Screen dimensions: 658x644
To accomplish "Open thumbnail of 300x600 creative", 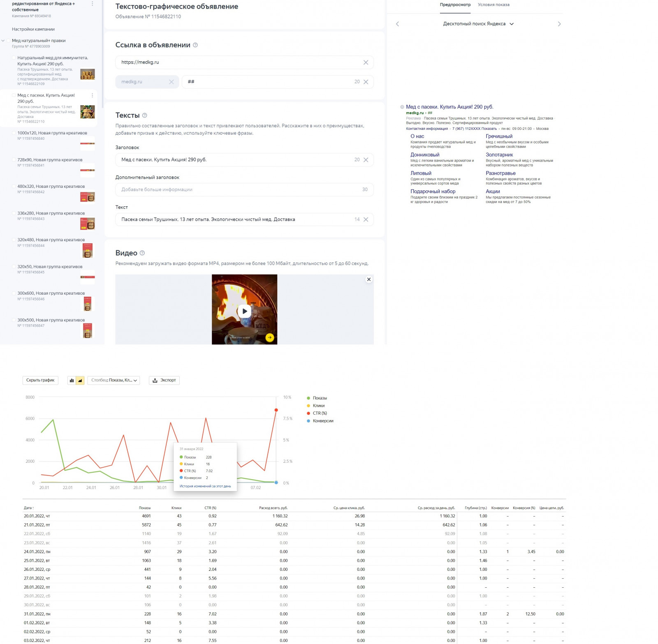I will click(88, 304).
